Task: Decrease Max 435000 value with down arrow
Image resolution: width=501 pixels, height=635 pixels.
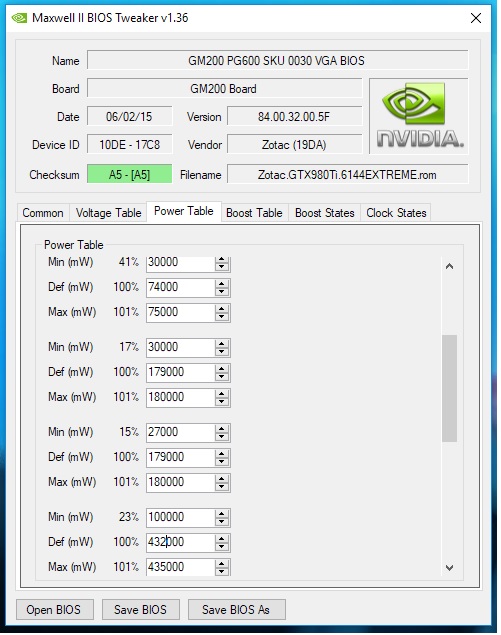Action: 222,571
